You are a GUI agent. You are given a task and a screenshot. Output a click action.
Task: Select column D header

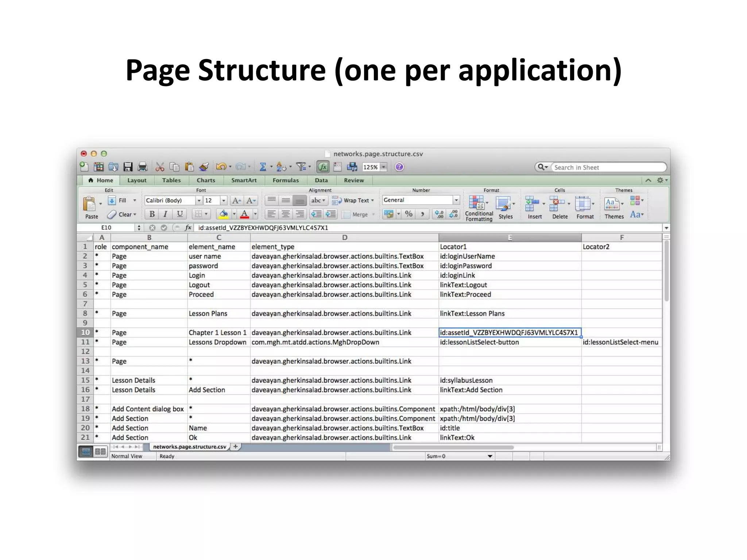click(x=344, y=238)
